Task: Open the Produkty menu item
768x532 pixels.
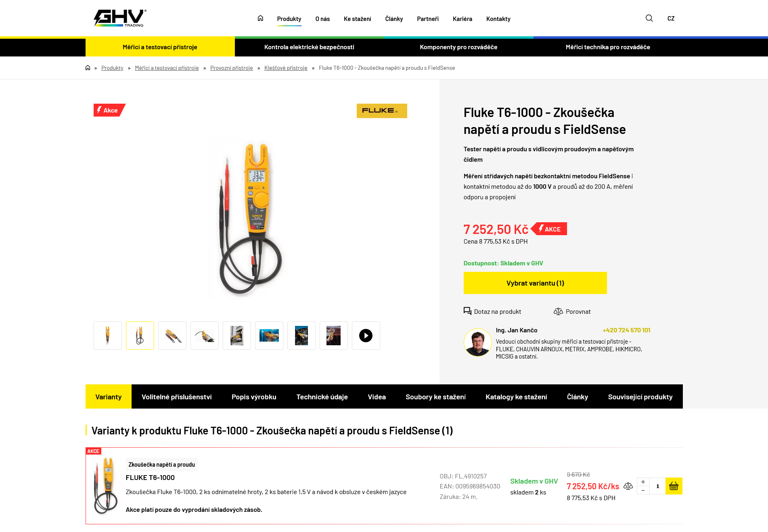Action: (x=289, y=19)
